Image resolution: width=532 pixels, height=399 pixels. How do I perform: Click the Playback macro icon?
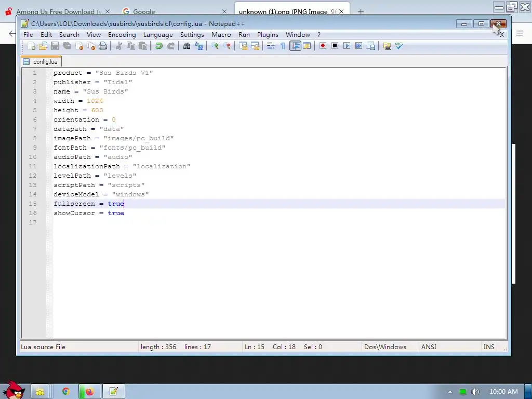(347, 46)
